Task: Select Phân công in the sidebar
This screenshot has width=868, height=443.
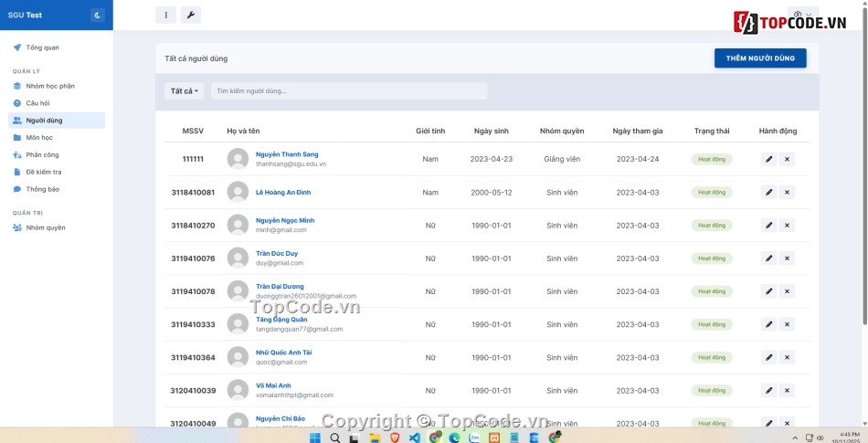Action: click(42, 155)
